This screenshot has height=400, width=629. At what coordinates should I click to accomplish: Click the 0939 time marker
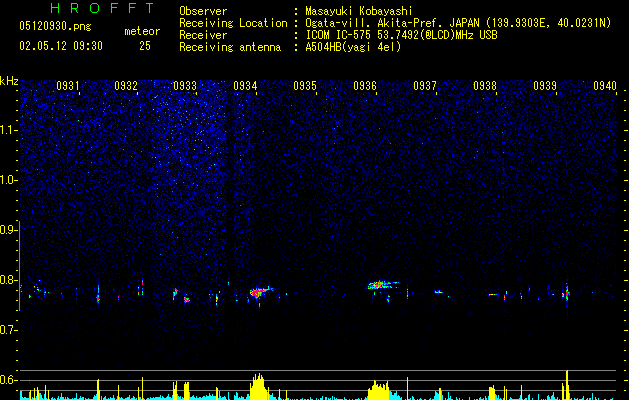[545, 86]
